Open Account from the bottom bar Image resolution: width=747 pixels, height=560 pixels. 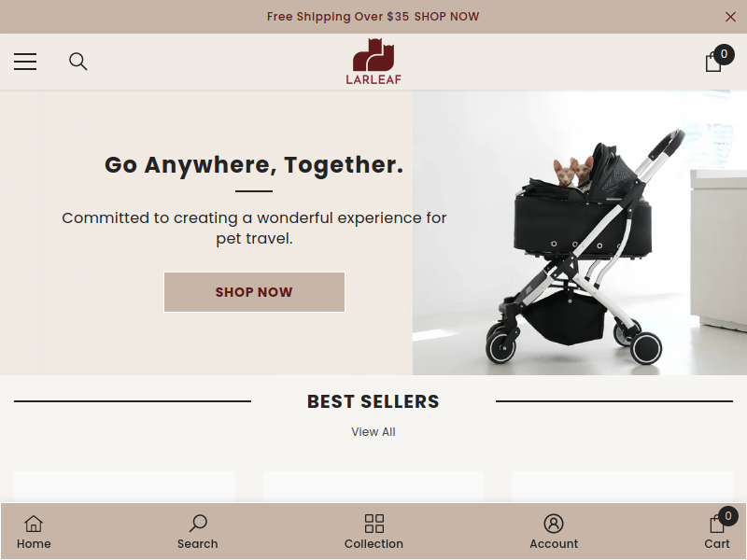coord(554,532)
